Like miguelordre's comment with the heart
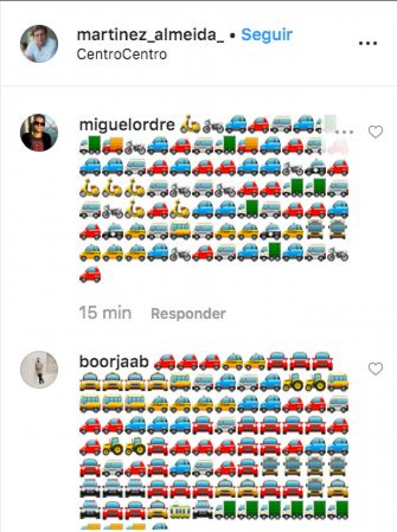Viewport: 397px width, 532px height. coord(375,132)
